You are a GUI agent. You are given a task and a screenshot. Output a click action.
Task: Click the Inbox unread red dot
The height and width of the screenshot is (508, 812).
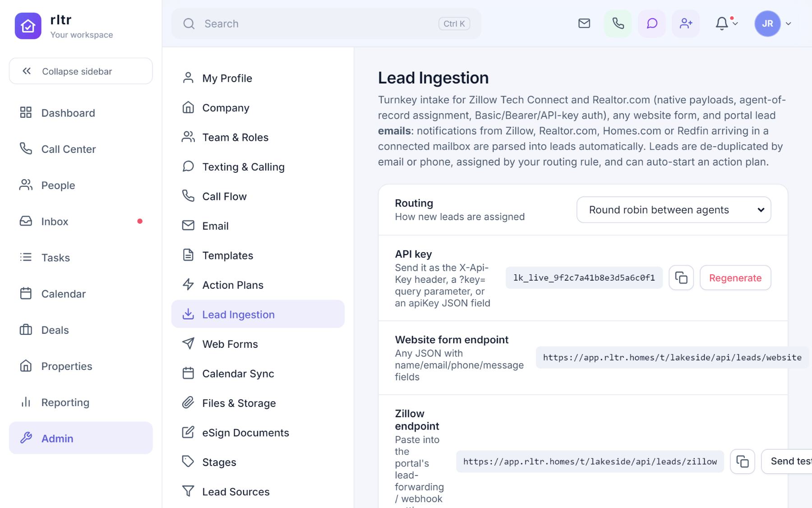click(x=140, y=221)
